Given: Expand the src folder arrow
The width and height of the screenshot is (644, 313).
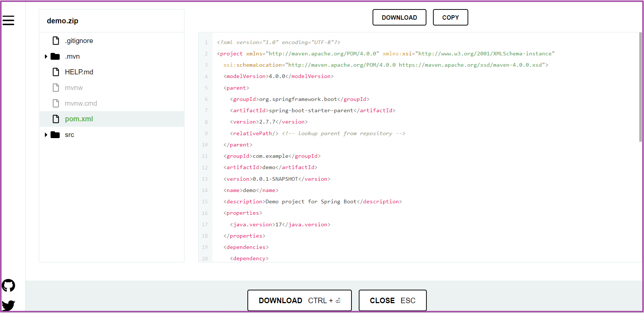Looking at the screenshot, I should 46,134.
